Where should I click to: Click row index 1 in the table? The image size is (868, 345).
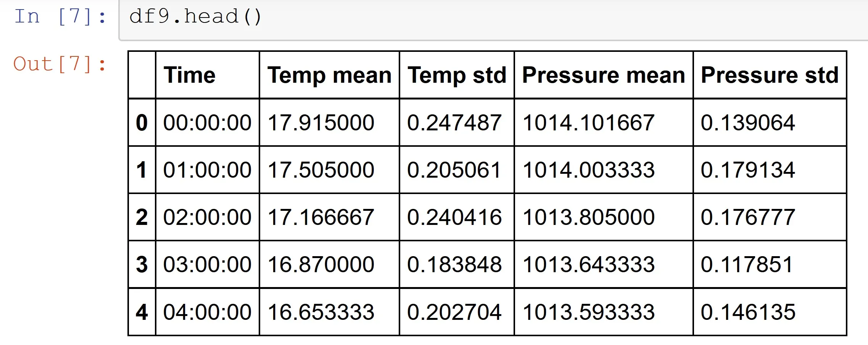point(142,170)
